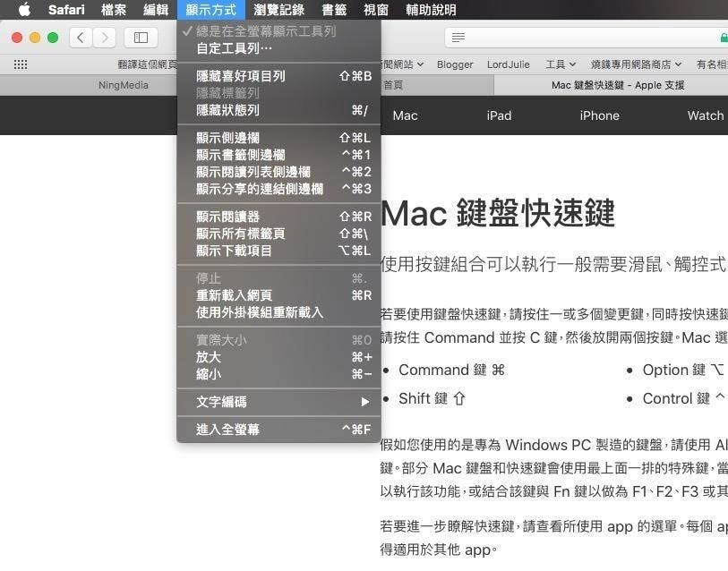Switch to the 首頁 tab
The width and height of the screenshot is (728, 571).
point(436,85)
